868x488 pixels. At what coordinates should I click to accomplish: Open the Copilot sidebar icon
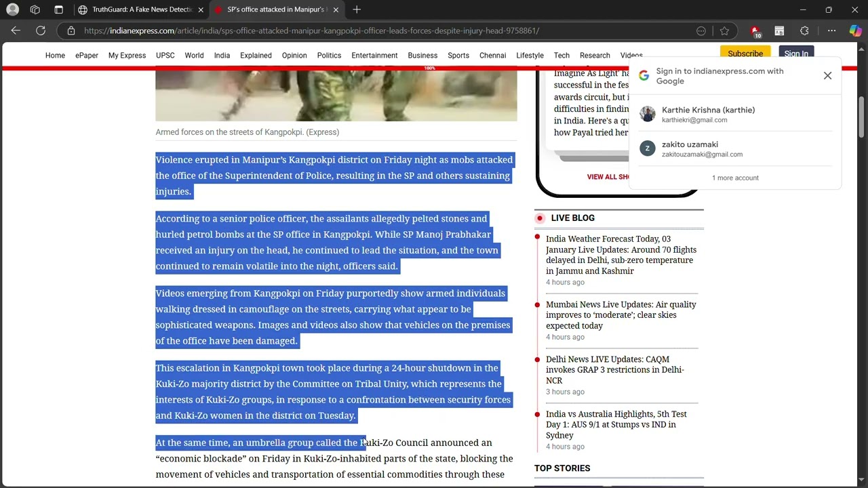(x=855, y=30)
